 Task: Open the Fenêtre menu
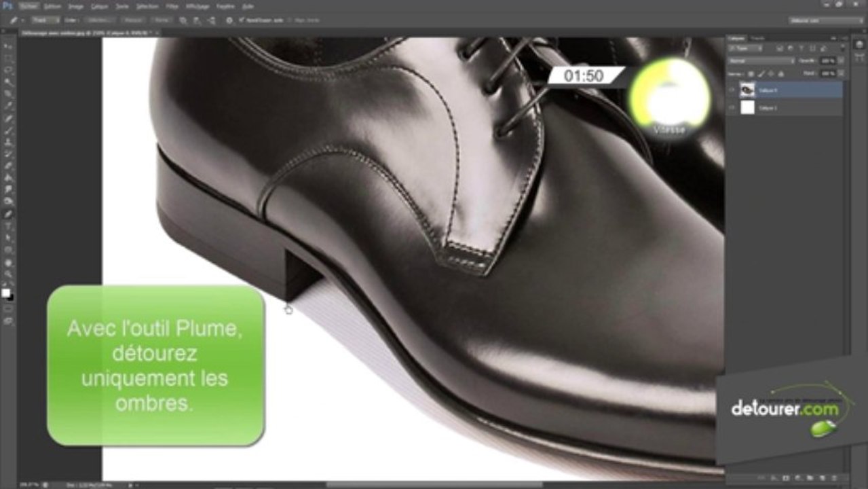pyautogui.click(x=225, y=6)
